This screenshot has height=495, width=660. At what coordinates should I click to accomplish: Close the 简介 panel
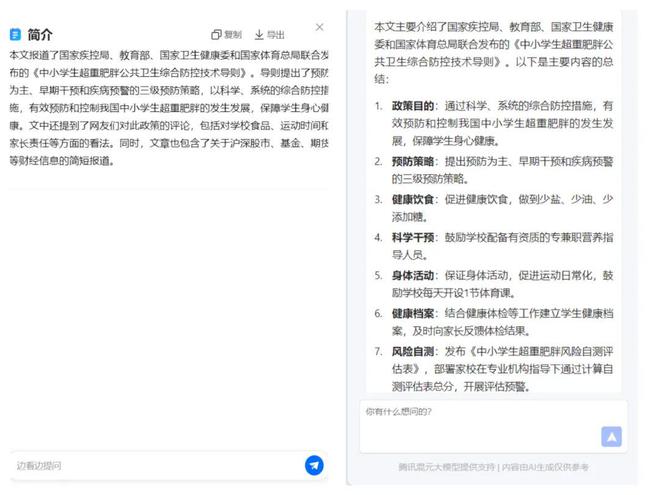point(319,27)
